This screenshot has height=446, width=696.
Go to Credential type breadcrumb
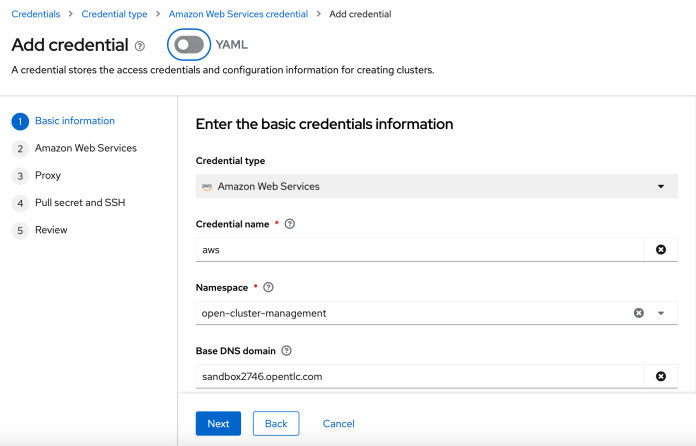point(114,14)
